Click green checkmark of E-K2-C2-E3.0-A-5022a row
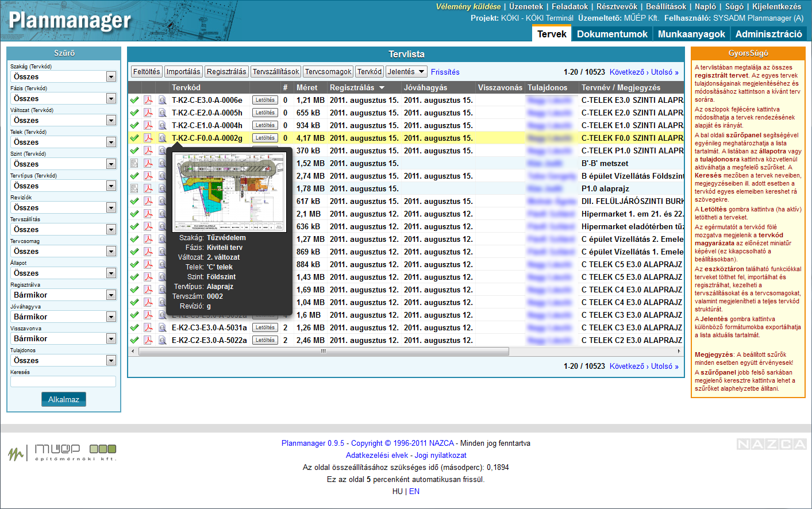Screen dimensions: 812x509 click(134, 340)
